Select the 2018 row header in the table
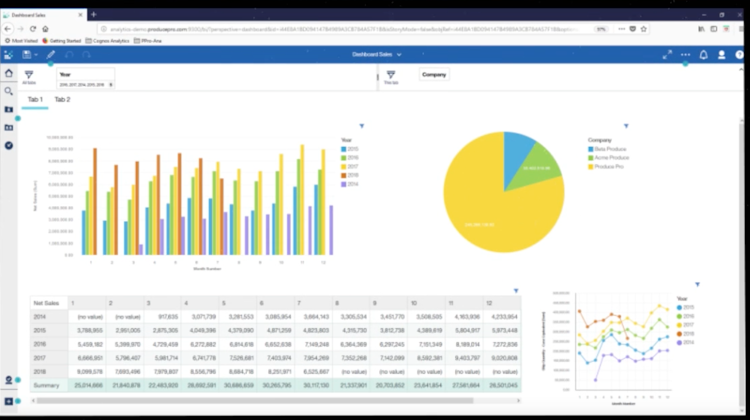The image size is (750, 420). pos(49,371)
